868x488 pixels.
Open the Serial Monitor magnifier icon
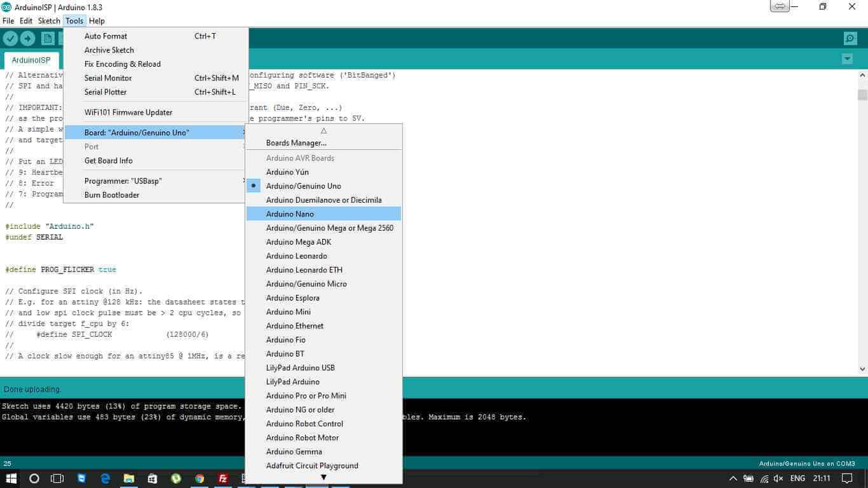click(x=850, y=39)
